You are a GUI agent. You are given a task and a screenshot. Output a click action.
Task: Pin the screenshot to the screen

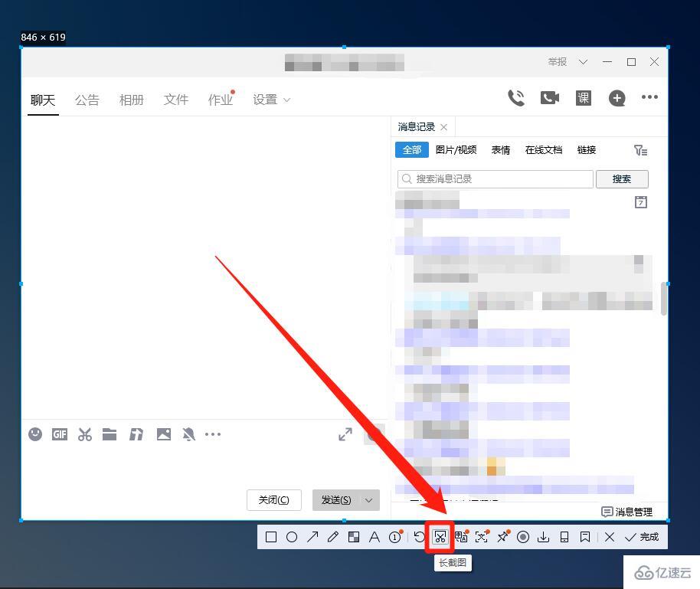click(x=503, y=536)
